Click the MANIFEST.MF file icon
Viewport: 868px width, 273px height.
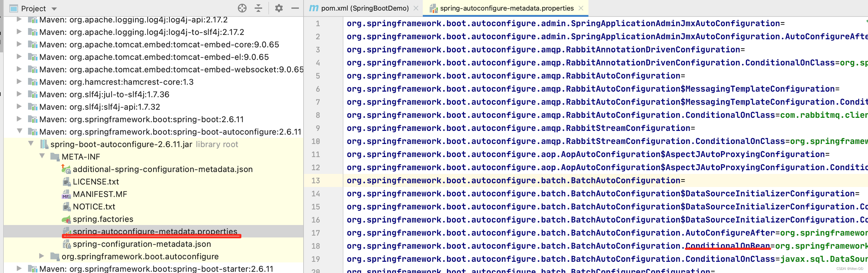click(66, 194)
